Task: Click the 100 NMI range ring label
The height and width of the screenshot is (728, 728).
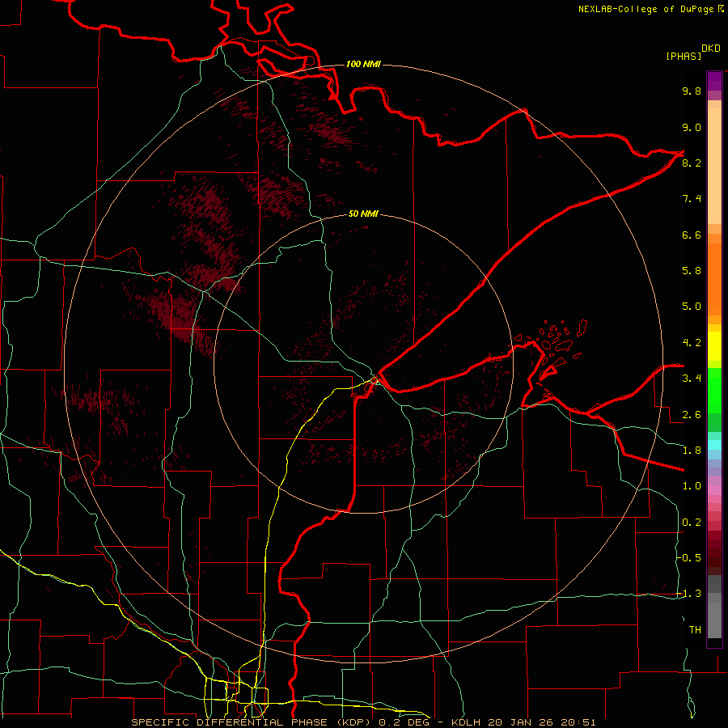Action: 363,64
